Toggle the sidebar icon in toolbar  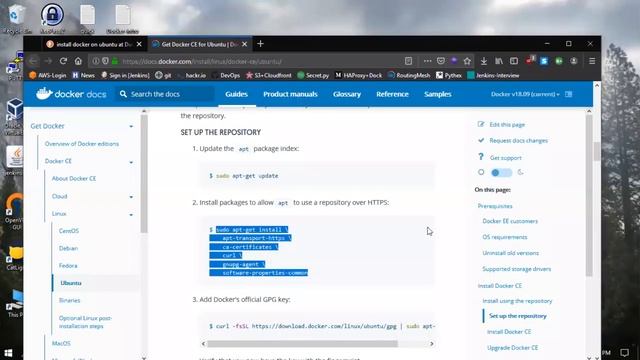pos(514,61)
